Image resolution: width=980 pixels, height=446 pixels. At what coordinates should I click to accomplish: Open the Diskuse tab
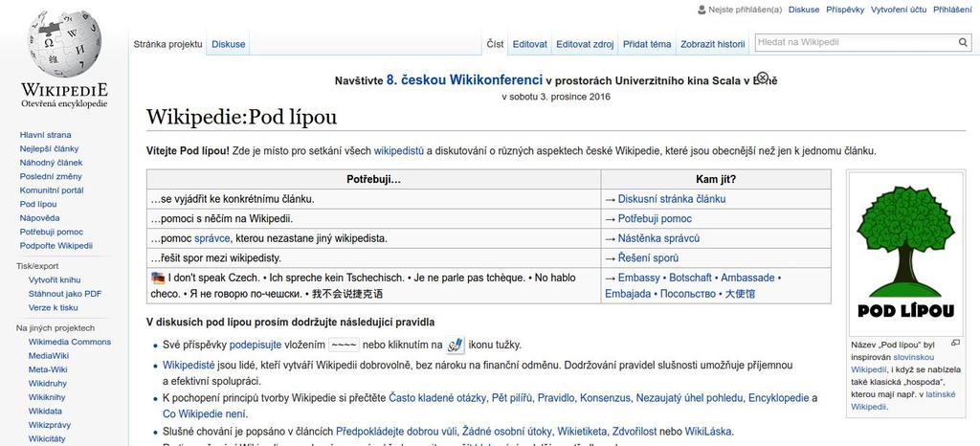pyautogui.click(x=229, y=44)
